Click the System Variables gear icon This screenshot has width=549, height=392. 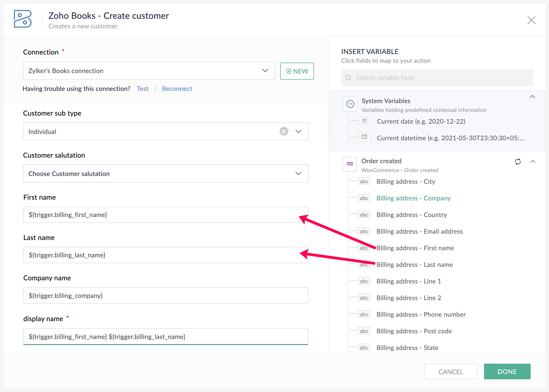click(x=350, y=104)
